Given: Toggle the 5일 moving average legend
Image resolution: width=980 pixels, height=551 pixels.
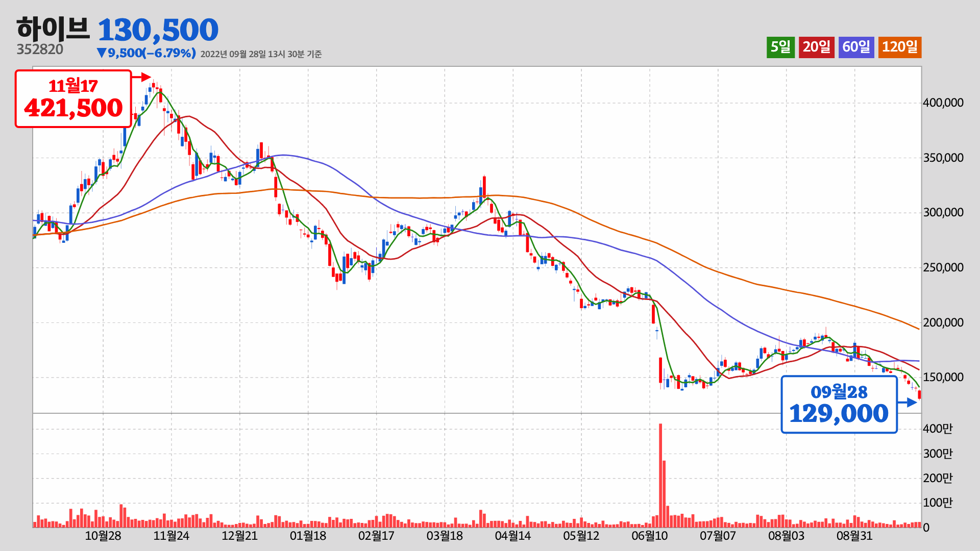Looking at the screenshot, I should point(780,47).
